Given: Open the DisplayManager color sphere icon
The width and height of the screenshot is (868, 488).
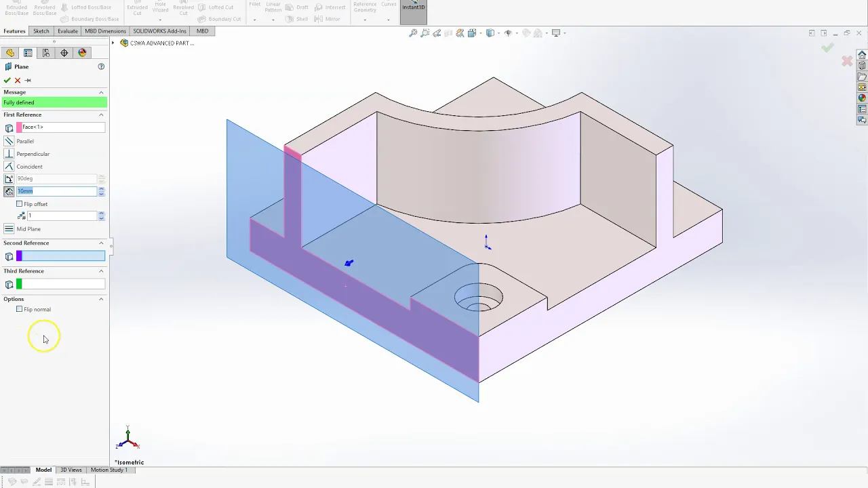Looking at the screenshot, I should coord(82,53).
